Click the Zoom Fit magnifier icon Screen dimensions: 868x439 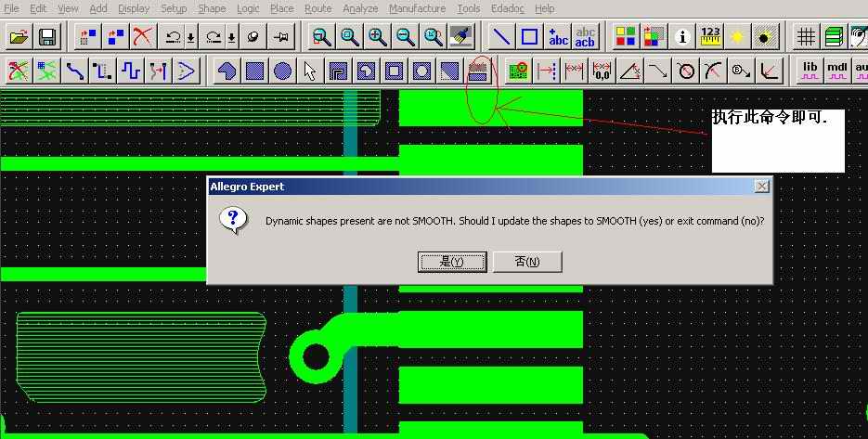pyautogui.click(x=350, y=37)
